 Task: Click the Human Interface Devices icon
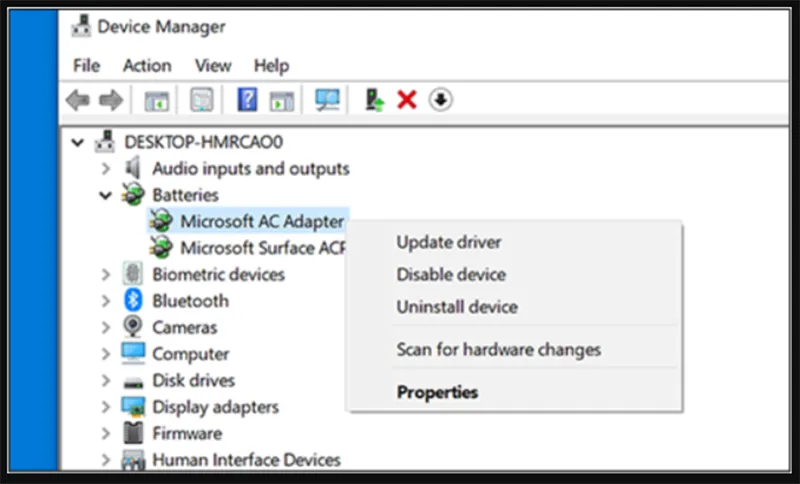pos(133,460)
